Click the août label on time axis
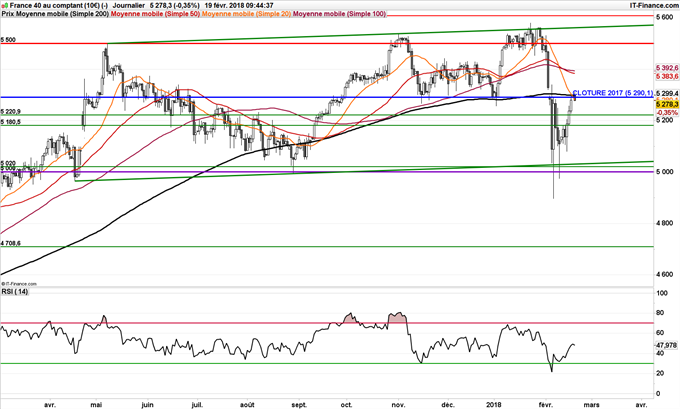 pyautogui.click(x=247, y=405)
